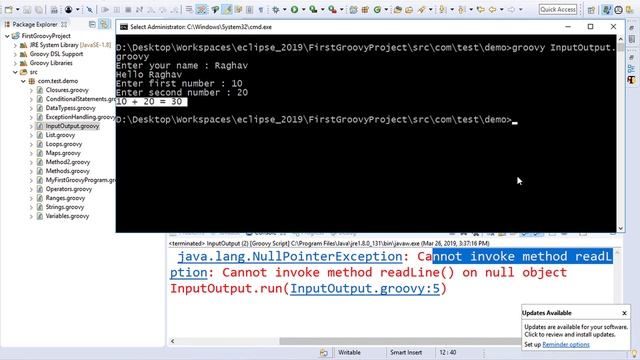Screen dimensions: 640x360
Task: Click the Terminate square icon
Action: tap(128, 9)
